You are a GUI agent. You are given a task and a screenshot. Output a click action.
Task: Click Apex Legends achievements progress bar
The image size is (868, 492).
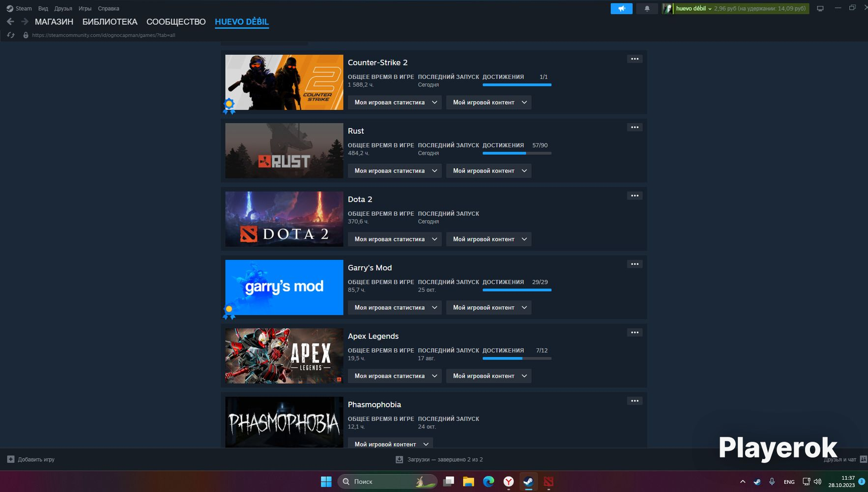tap(517, 359)
